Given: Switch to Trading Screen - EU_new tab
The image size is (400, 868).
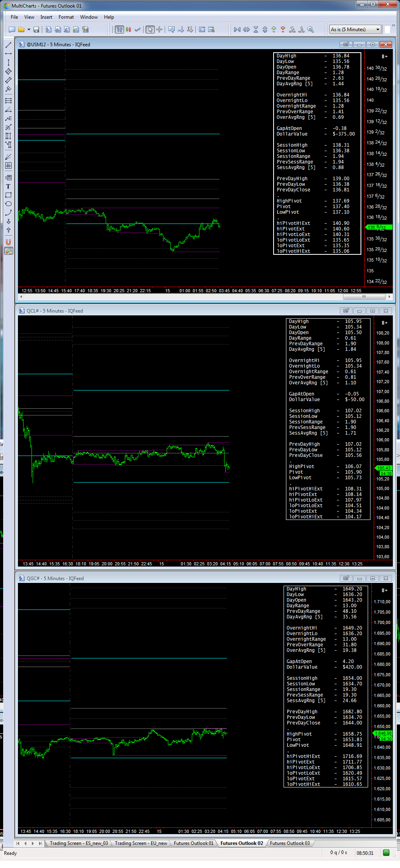Looking at the screenshot, I should point(141,843).
